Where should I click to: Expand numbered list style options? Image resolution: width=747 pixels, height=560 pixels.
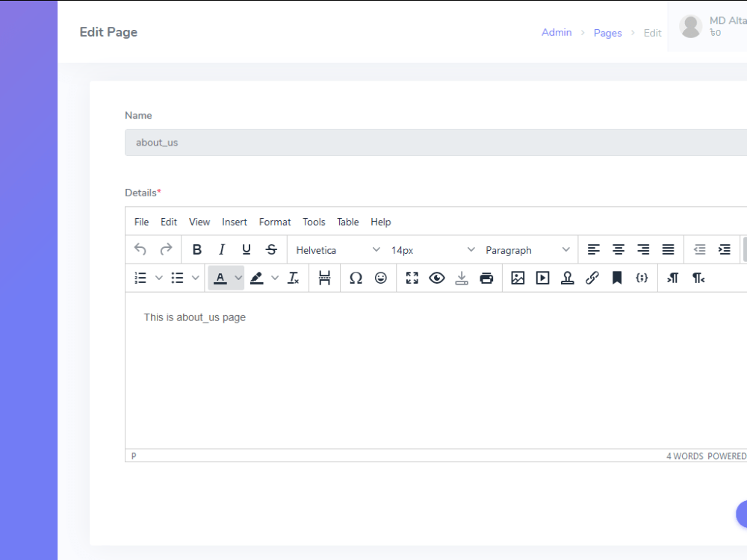158,278
